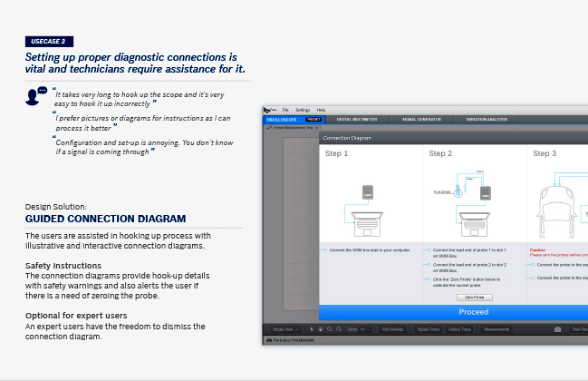Select the hand pan tool

320,329
